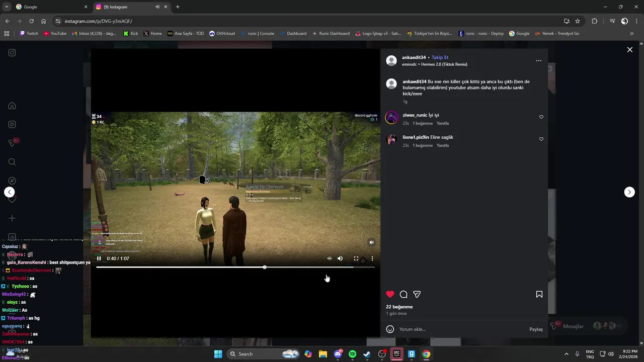View site information icon in address bar
The width and height of the screenshot is (644, 362).
click(58, 21)
